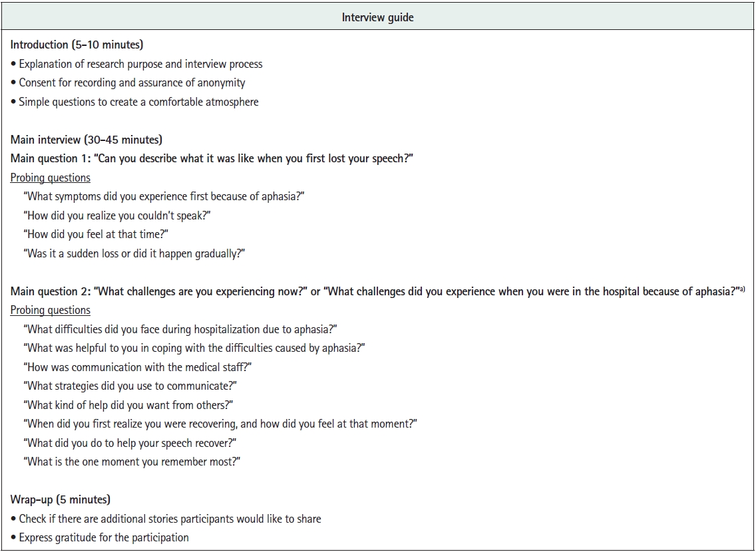The height and width of the screenshot is (552, 756).
Task: Select the Main question 2 line
Action: point(373,291)
